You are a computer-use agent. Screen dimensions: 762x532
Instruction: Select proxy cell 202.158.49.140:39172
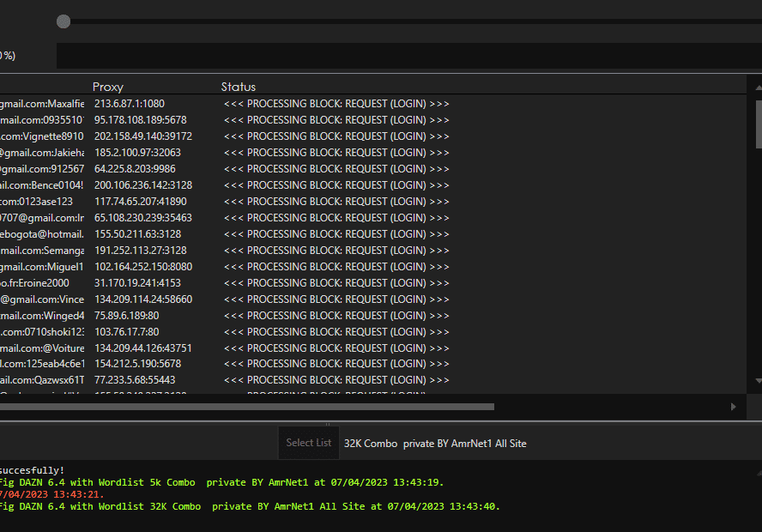coord(142,136)
